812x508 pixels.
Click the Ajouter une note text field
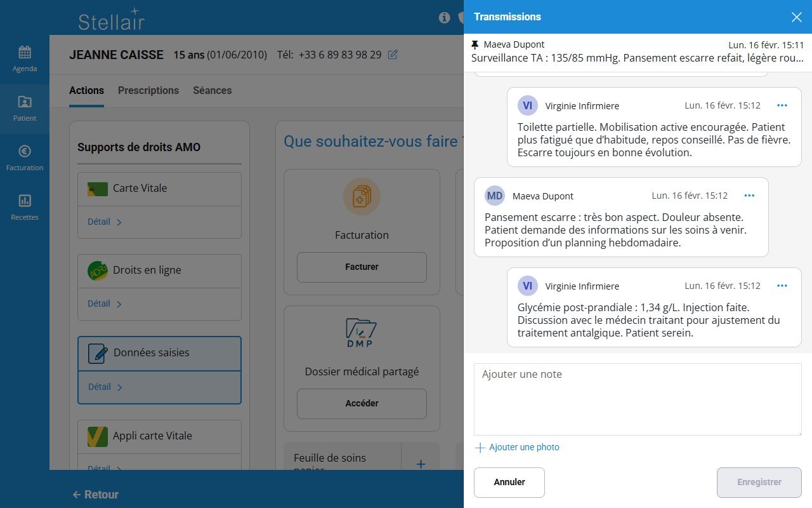coord(638,399)
